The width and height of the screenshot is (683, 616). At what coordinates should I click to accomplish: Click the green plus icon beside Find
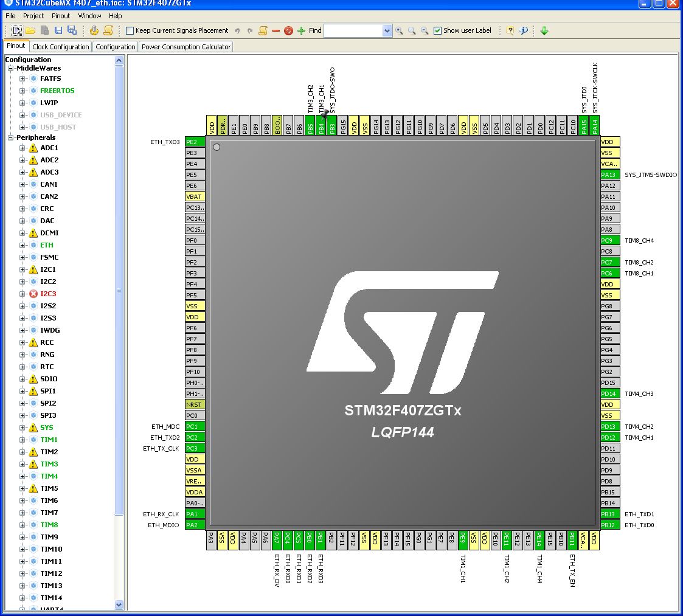click(301, 30)
